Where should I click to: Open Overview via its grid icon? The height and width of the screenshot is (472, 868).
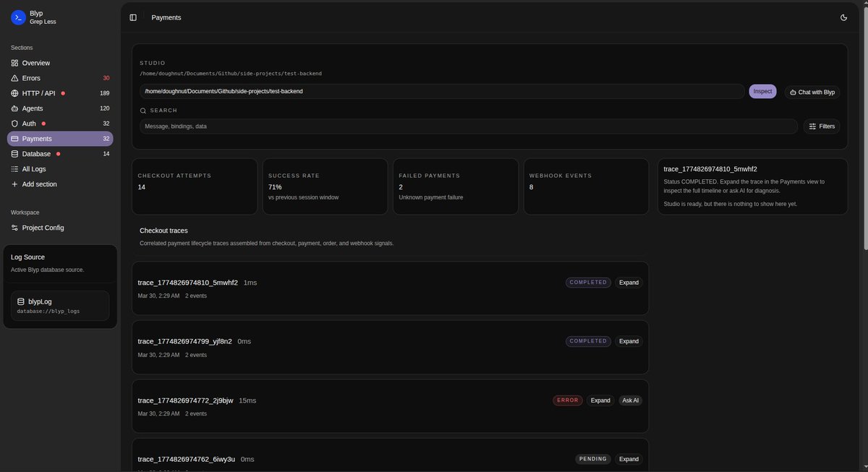click(x=14, y=63)
